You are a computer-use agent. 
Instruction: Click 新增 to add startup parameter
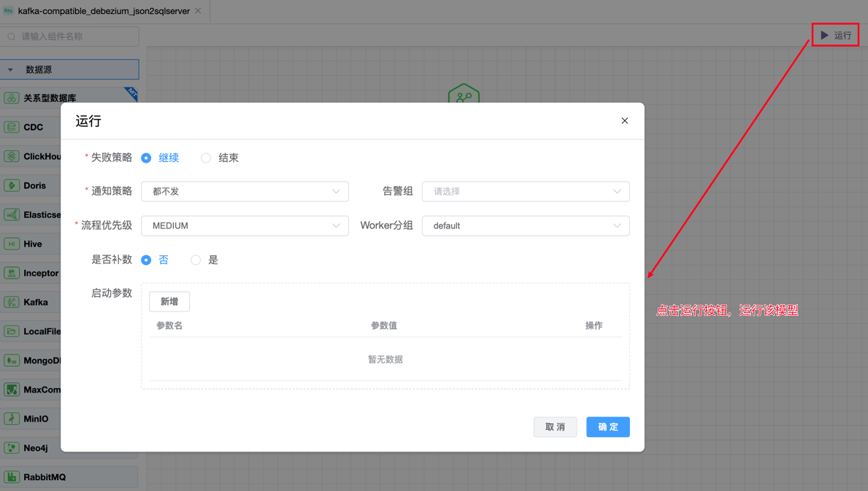169,301
